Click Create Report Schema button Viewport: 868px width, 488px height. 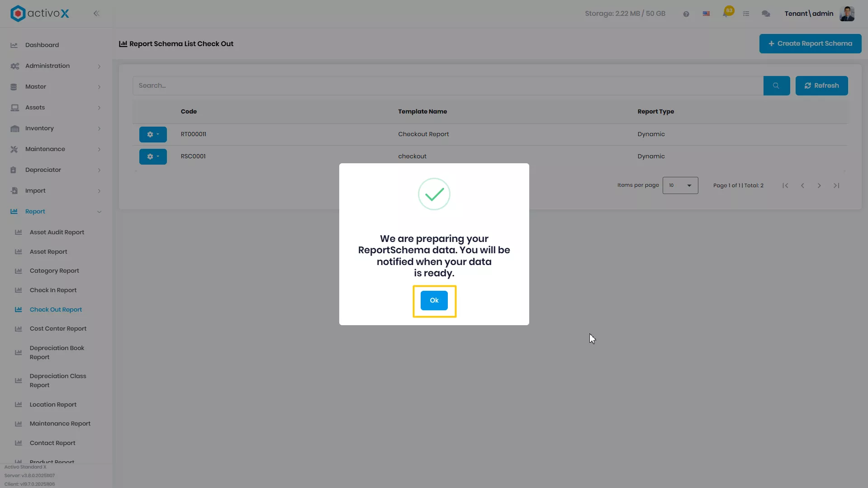[x=810, y=43]
